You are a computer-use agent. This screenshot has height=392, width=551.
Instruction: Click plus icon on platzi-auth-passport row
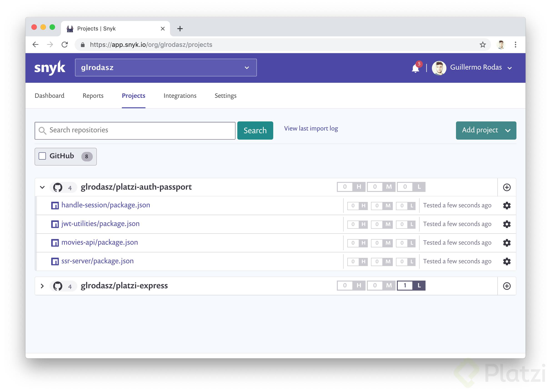click(507, 187)
